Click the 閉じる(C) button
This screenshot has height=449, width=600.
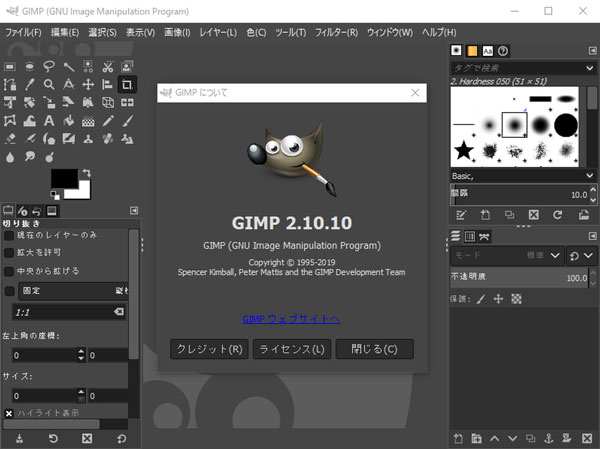point(375,349)
